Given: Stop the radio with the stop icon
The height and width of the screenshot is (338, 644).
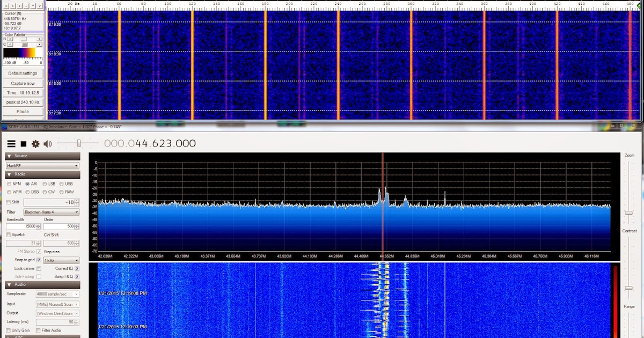Looking at the screenshot, I should click(x=24, y=144).
